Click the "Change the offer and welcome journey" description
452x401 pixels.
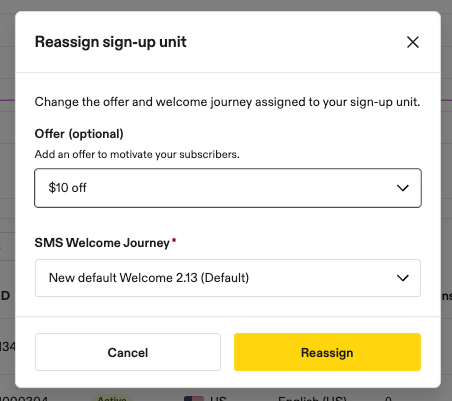[227, 102]
